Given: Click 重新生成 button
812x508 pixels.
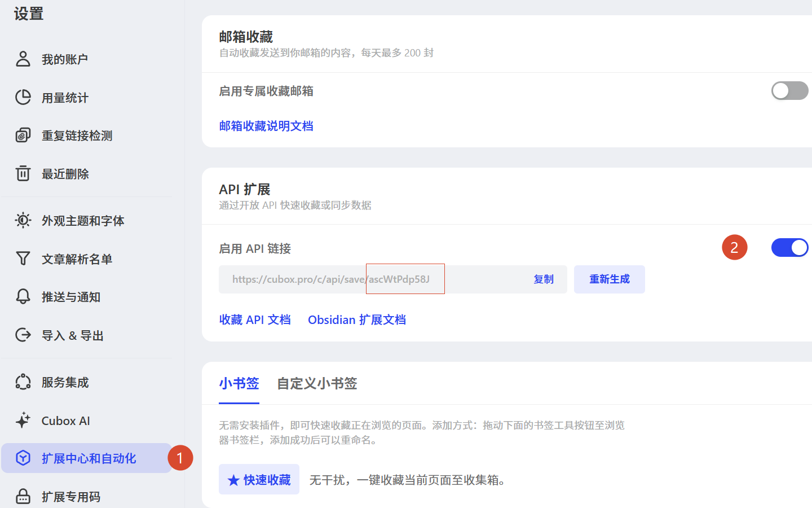Looking at the screenshot, I should [610, 279].
